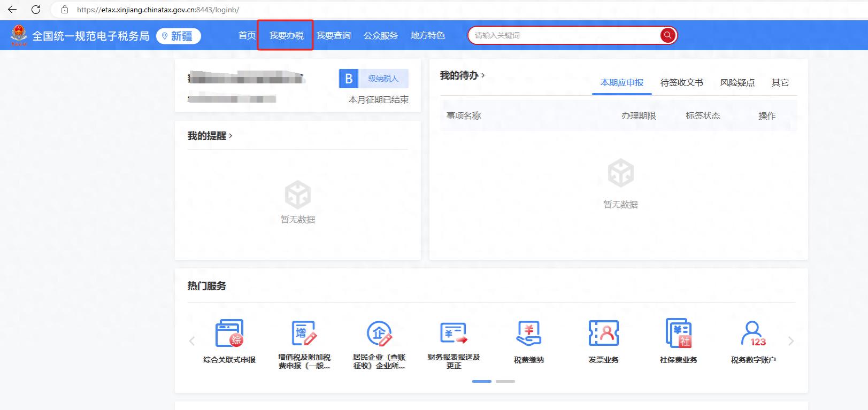Click 级纳税人 label
The width and height of the screenshot is (868, 410).
383,79
